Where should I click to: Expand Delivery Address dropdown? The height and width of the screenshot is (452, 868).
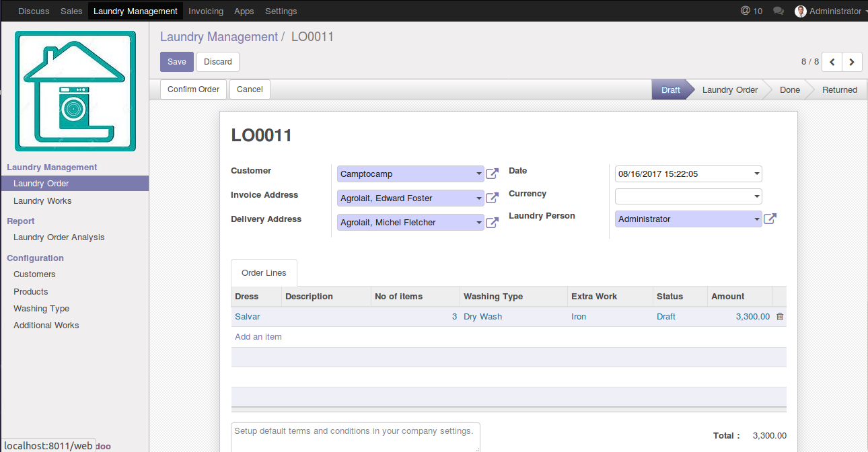pos(479,222)
